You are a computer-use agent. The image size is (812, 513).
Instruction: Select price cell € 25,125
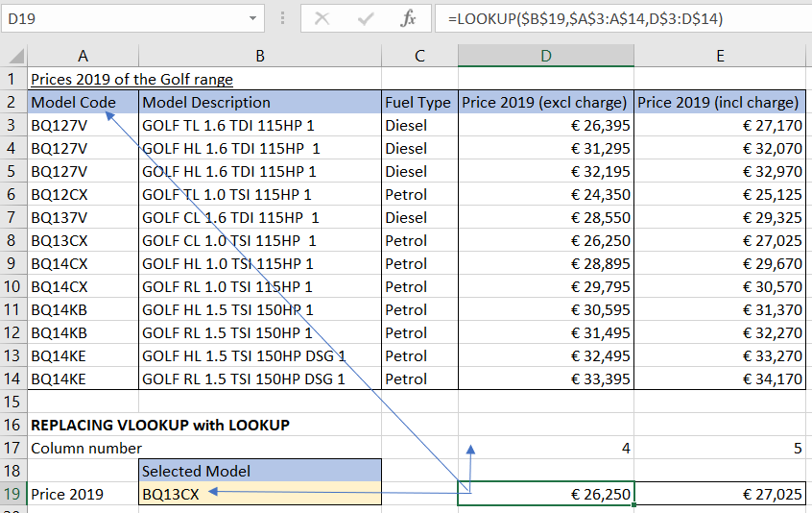[x=720, y=194]
